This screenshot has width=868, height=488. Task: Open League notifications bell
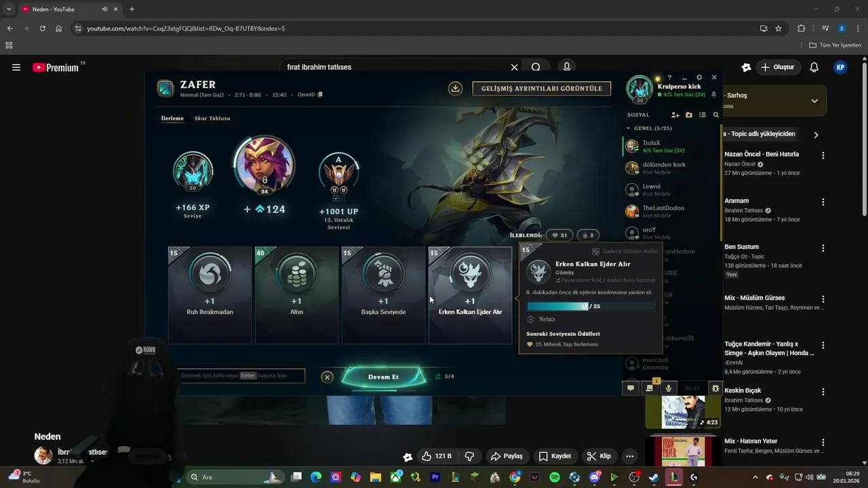(x=713, y=94)
